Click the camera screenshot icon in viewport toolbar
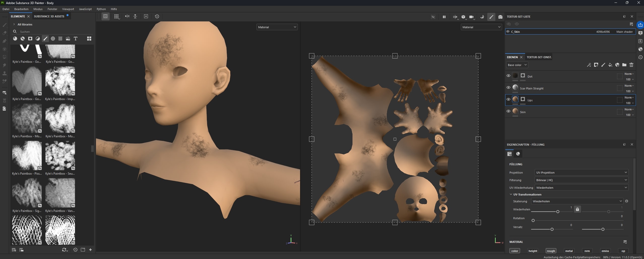644x259 pixels. click(x=500, y=17)
